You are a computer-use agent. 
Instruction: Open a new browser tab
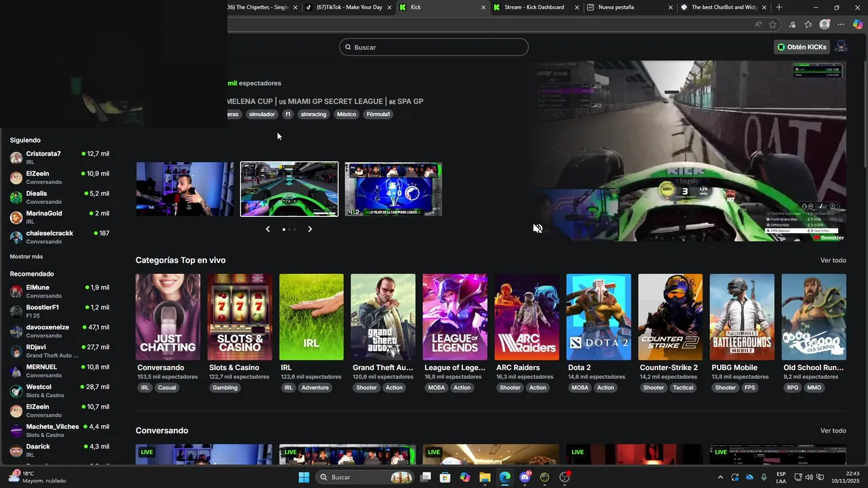(x=778, y=7)
